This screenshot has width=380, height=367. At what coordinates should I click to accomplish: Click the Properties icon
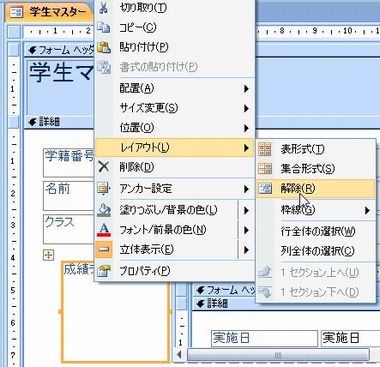104,270
